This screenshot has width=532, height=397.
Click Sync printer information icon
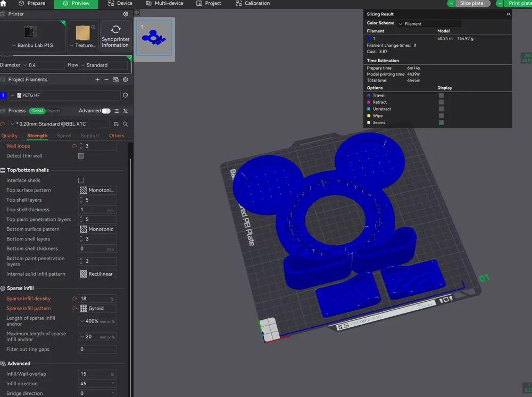tap(115, 29)
